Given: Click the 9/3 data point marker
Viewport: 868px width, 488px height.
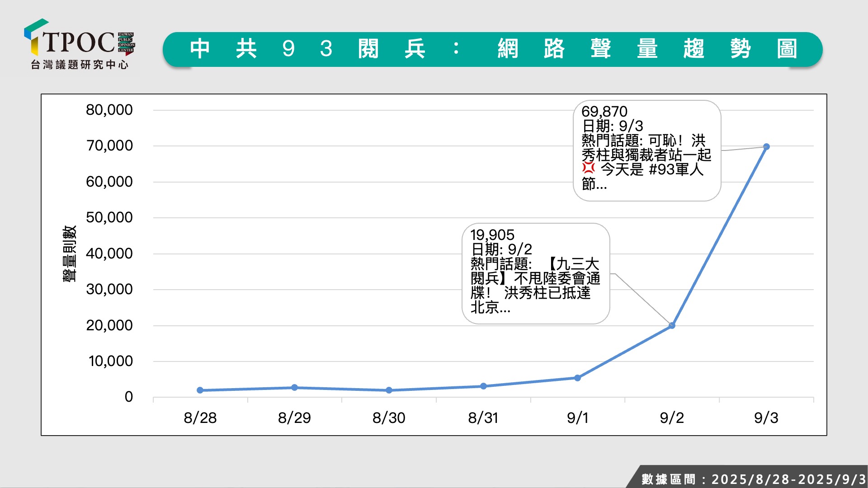Looking at the screenshot, I should [766, 147].
